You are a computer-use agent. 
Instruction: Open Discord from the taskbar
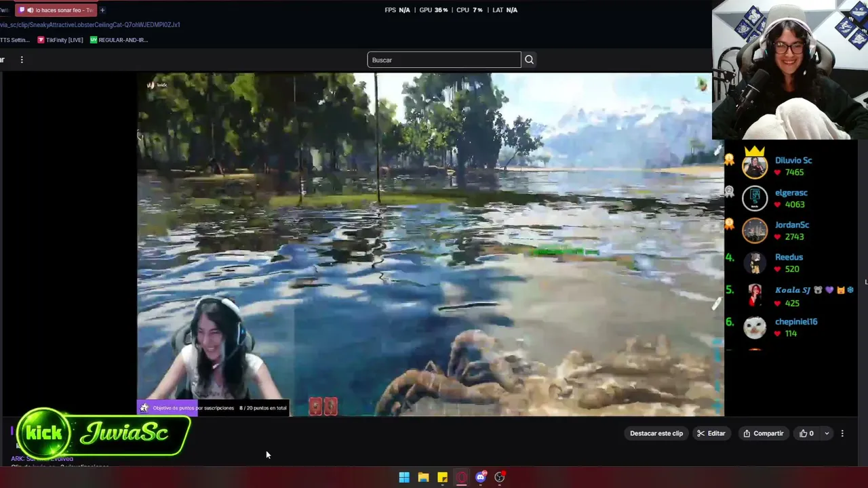[481, 477]
